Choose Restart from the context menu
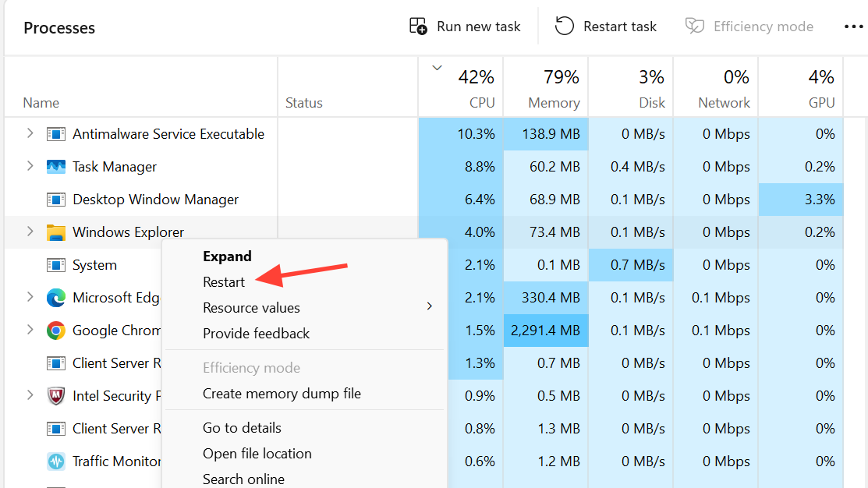 [x=224, y=281]
